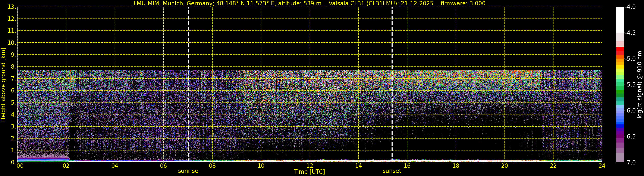Click the -7.0 colorbar tick label
Screen dimensions: 644x176
coord(630,163)
